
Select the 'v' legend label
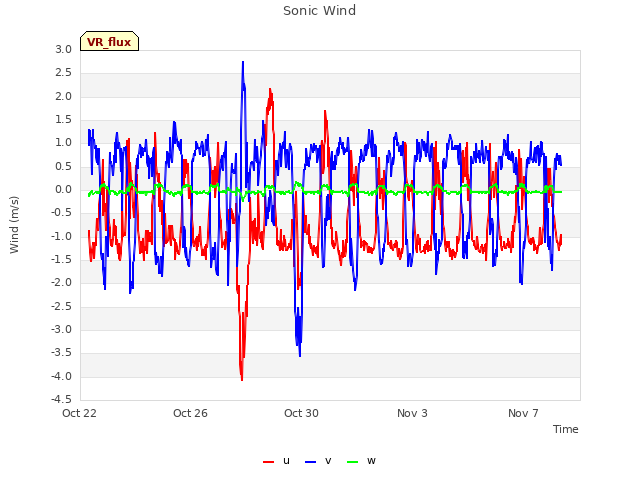click(328, 461)
